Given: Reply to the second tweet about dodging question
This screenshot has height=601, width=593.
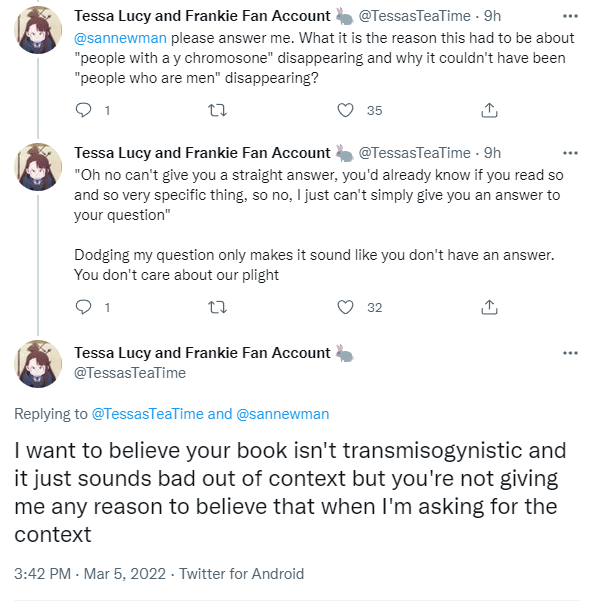Looking at the screenshot, I should [x=83, y=307].
